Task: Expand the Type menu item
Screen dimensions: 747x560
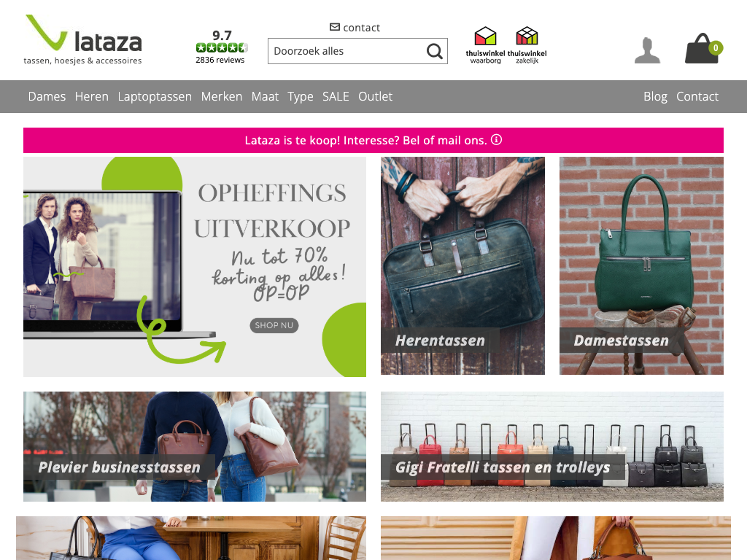Action: [300, 97]
